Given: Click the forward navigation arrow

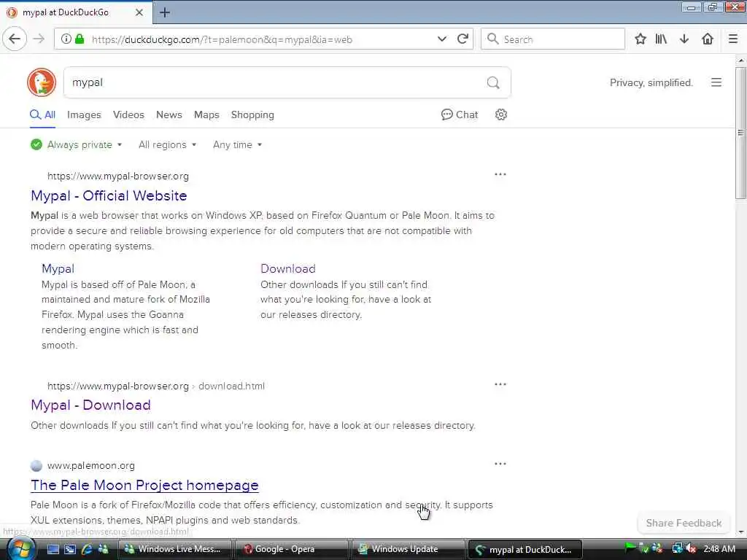Looking at the screenshot, I should pos(39,39).
